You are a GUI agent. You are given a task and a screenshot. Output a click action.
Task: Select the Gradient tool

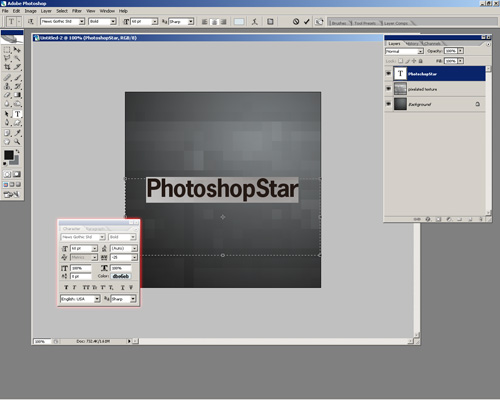pos(17,95)
